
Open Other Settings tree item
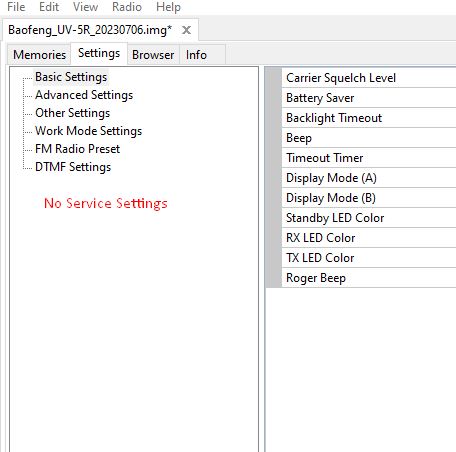[72, 113]
